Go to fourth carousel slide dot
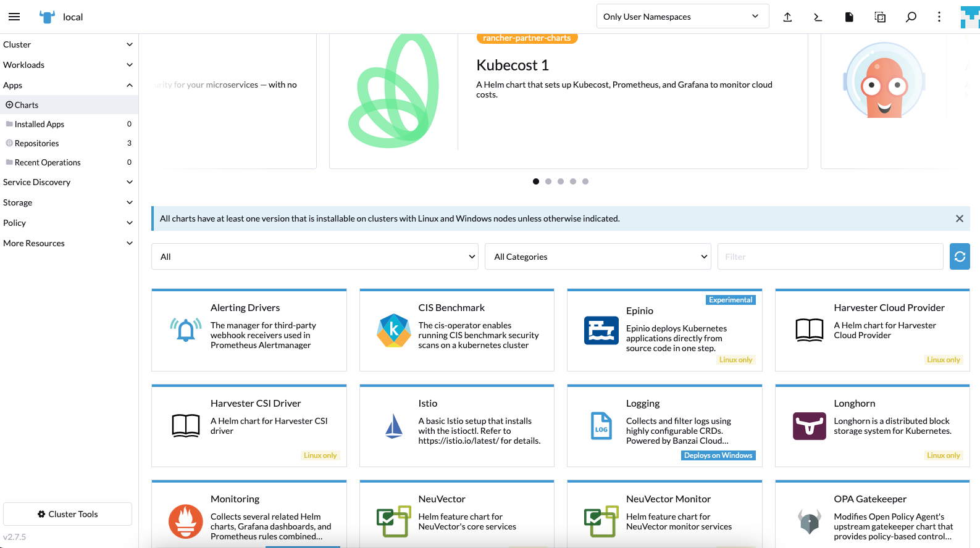Image resolution: width=980 pixels, height=548 pixels. (x=573, y=181)
